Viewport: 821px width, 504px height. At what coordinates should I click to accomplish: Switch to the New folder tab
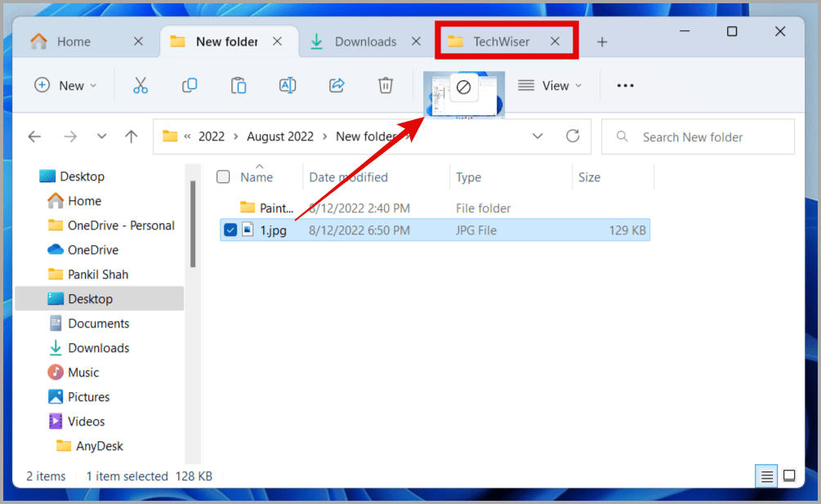point(227,42)
